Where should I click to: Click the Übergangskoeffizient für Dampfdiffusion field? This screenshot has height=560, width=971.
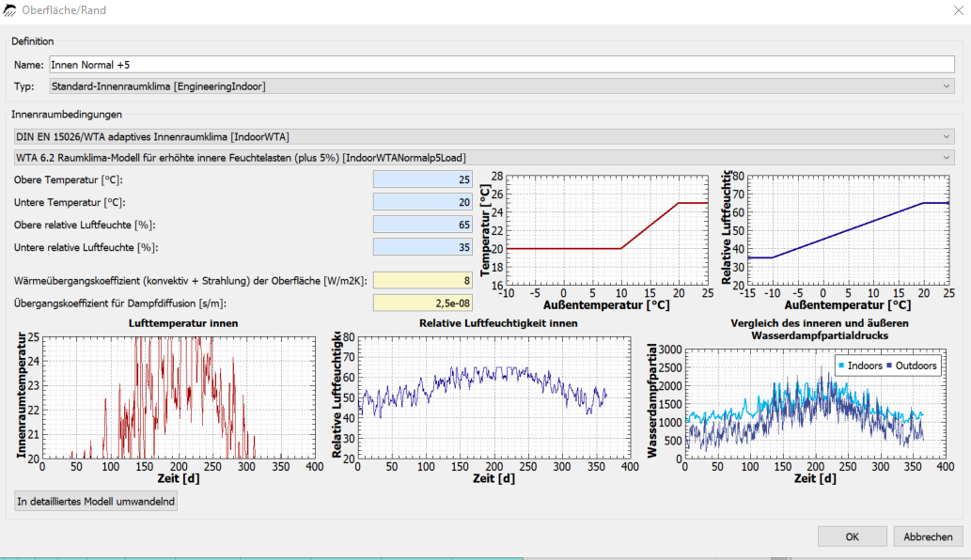(x=422, y=303)
